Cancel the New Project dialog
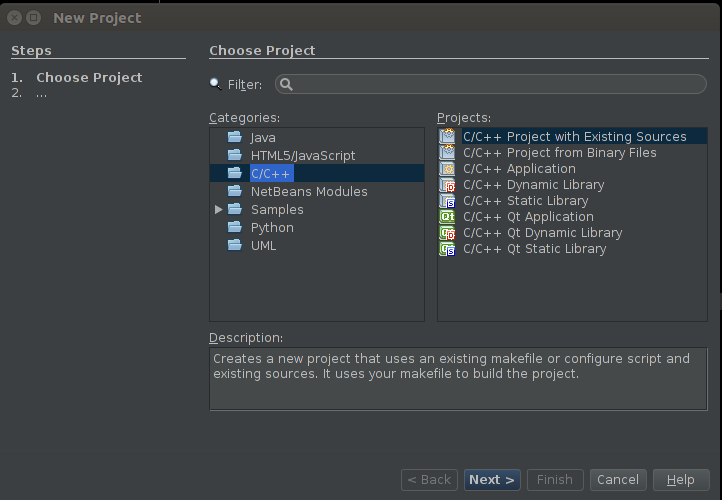This screenshot has width=722, height=500. pos(618,480)
